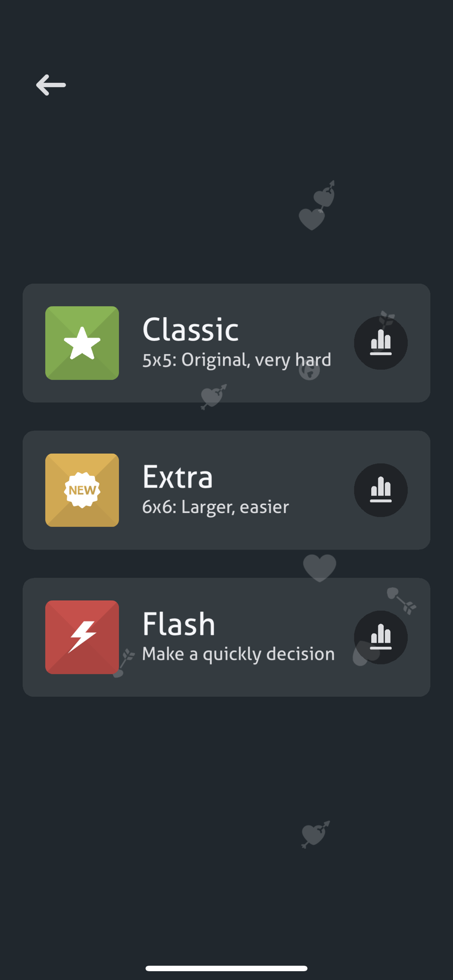Screen dimensions: 453x980
Task: Tap the green star Classic icon
Action: click(x=82, y=343)
